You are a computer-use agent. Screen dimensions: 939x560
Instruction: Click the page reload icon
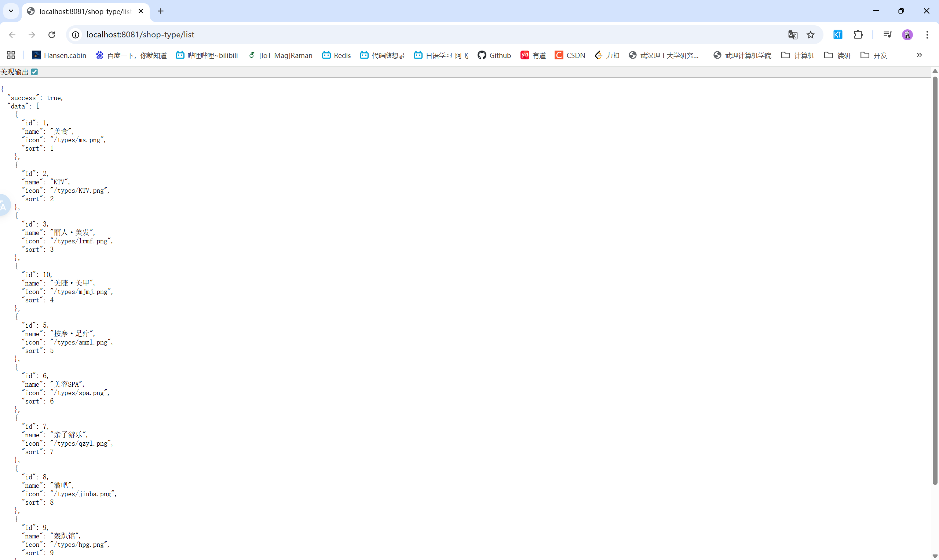coord(52,35)
